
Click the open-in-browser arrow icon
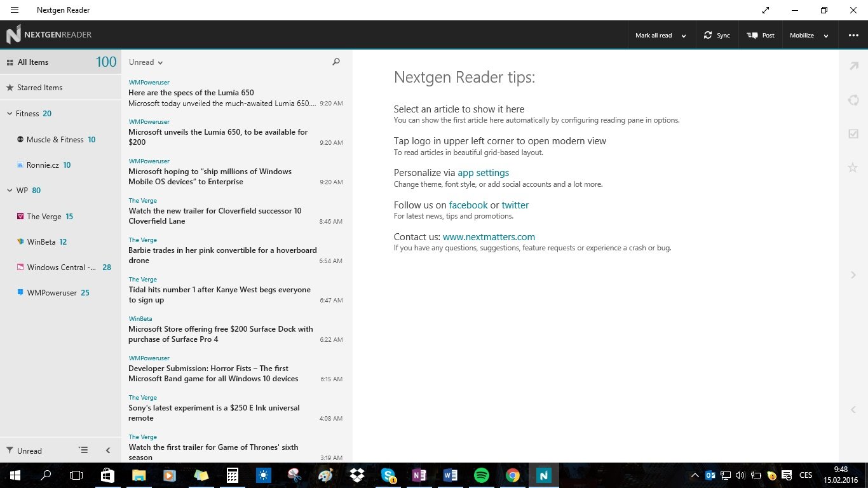(x=853, y=66)
